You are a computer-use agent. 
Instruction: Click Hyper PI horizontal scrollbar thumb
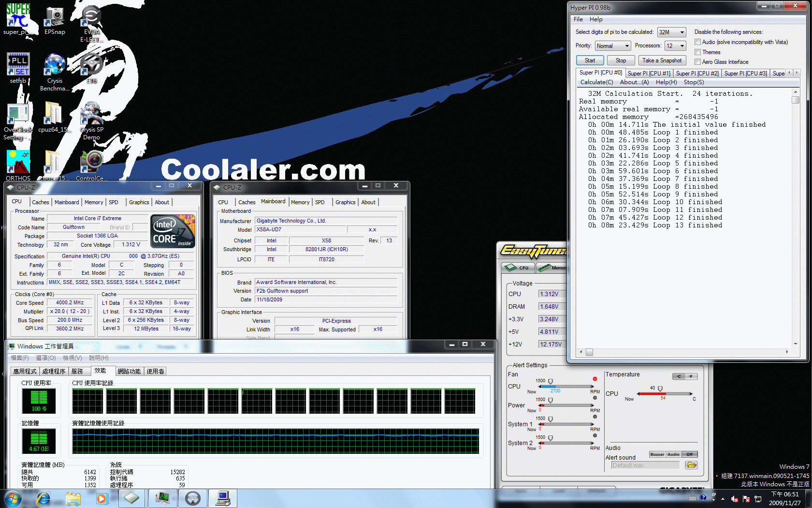[x=589, y=352]
